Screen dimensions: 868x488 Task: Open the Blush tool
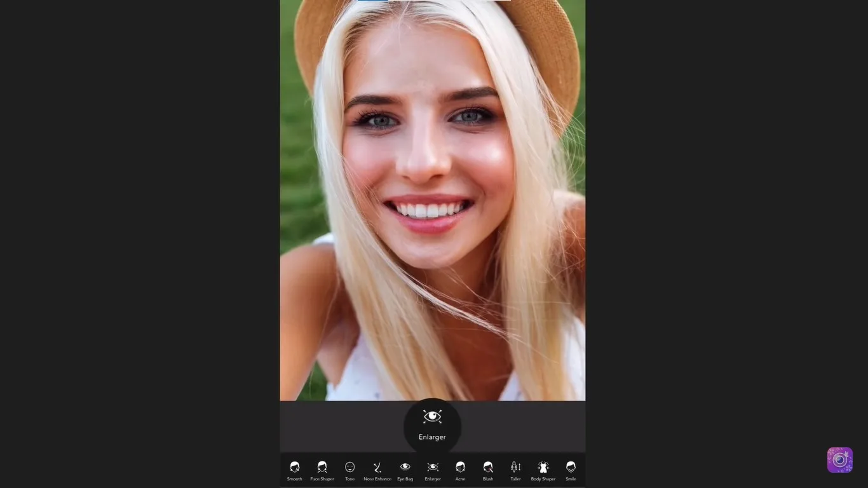pyautogui.click(x=488, y=471)
